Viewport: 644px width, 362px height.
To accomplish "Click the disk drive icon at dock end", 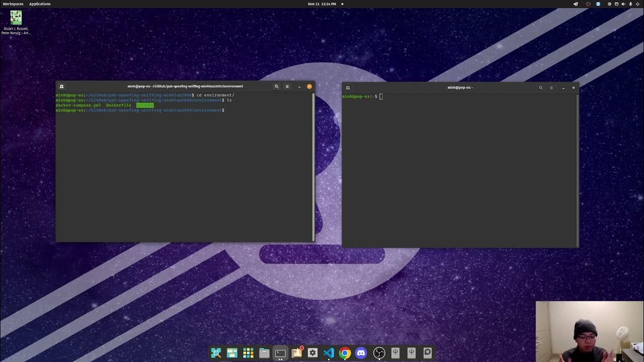I will 427,353.
